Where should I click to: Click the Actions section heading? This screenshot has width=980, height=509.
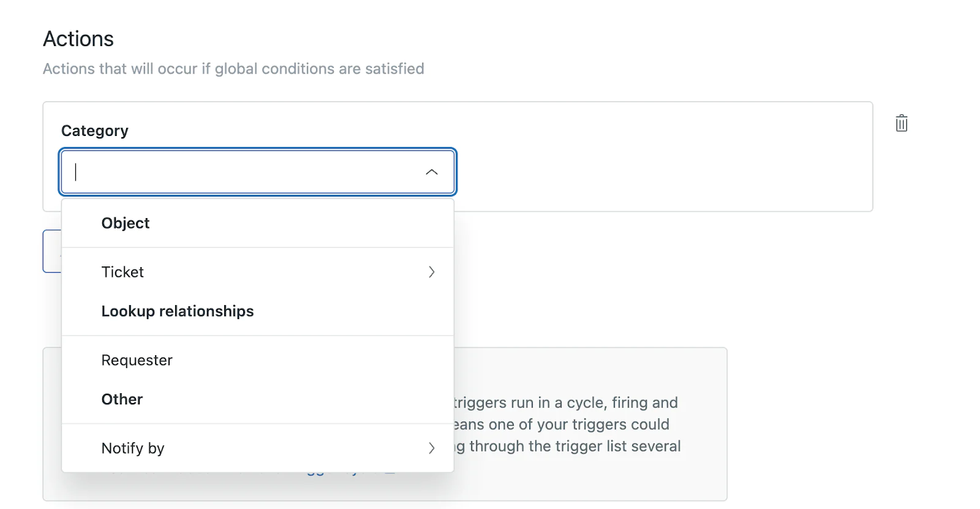(x=78, y=39)
